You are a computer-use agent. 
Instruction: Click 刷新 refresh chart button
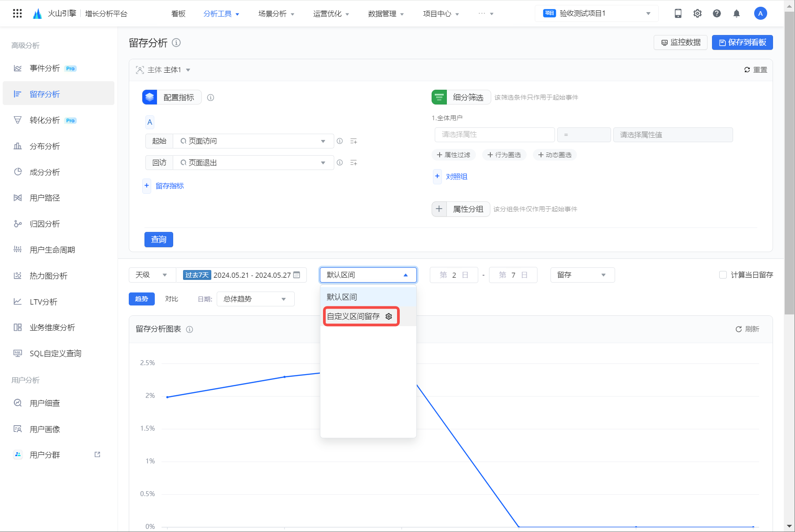[747, 329]
